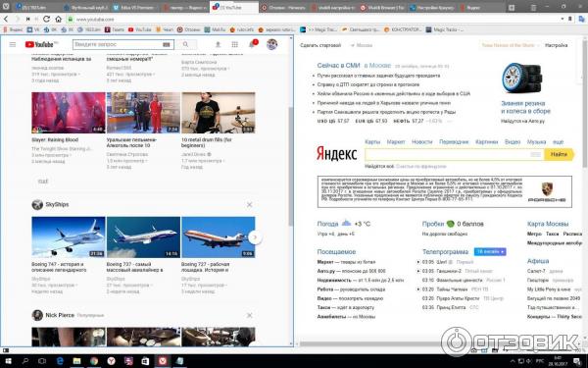Open the YouTube bookmark in bookmarks bar
Screen dimensions: 588x368
point(139,29)
